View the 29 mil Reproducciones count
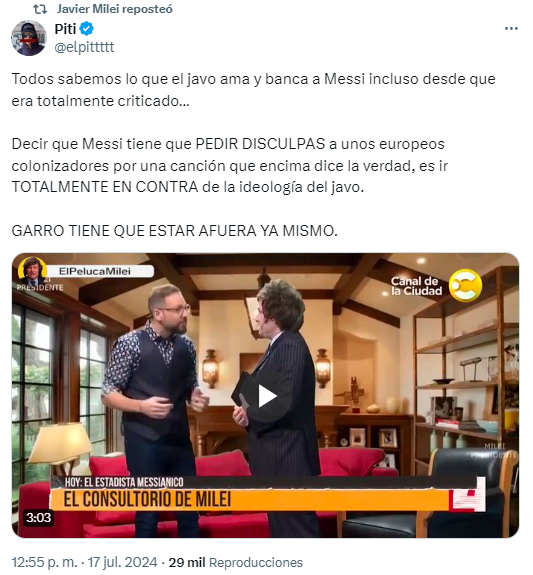Viewport: 533px width, 575px height. (x=236, y=562)
